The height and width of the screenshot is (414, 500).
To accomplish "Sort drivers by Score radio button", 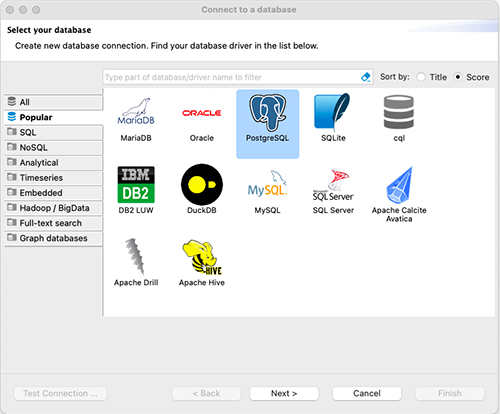I will coord(458,77).
